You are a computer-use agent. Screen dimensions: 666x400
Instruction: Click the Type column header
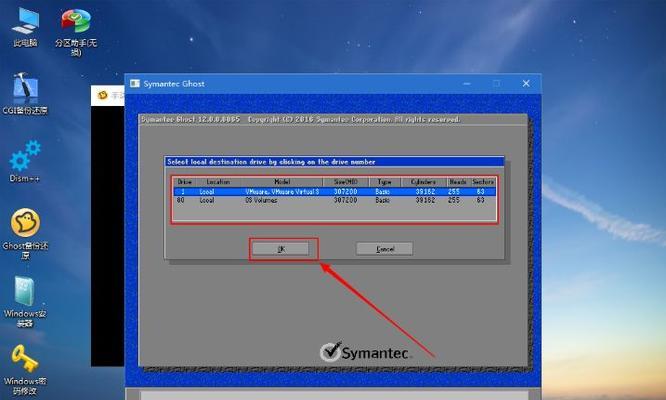pos(384,182)
